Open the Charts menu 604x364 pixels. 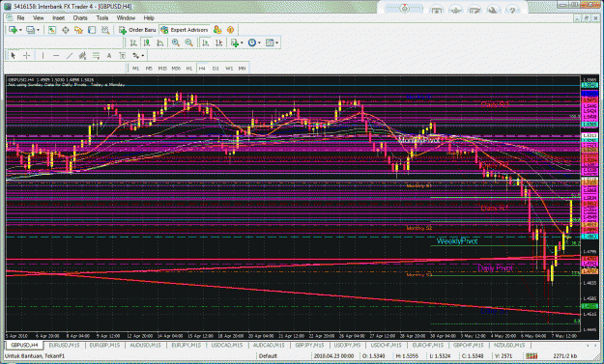click(x=80, y=17)
